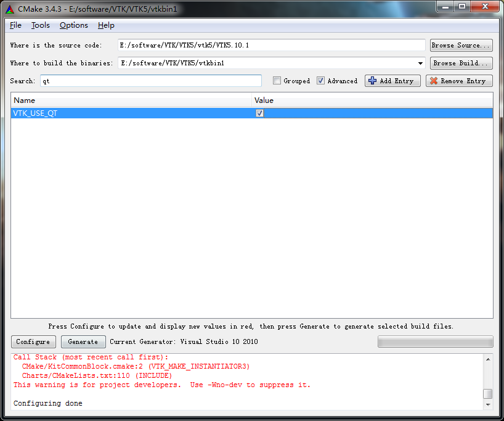Viewport: 504px width, 421px height.
Task: Click the blue plus Add Entry icon
Action: [x=372, y=81]
